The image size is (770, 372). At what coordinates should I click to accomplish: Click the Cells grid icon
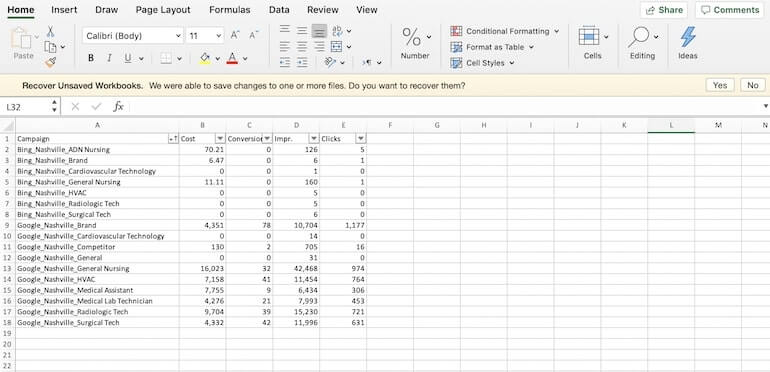pyautogui.click(x=589, y=37)
